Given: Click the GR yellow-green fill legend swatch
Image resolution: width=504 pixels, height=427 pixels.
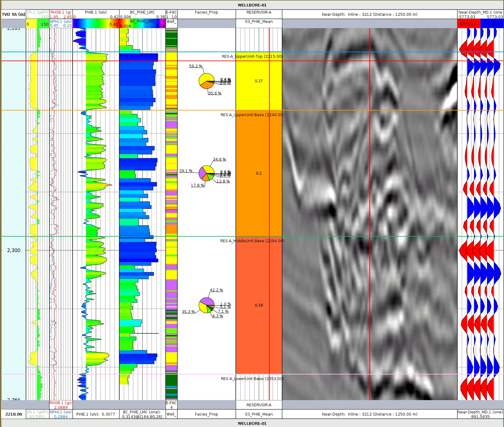Looking at the screenshot, I should click(x=37, y=24).
